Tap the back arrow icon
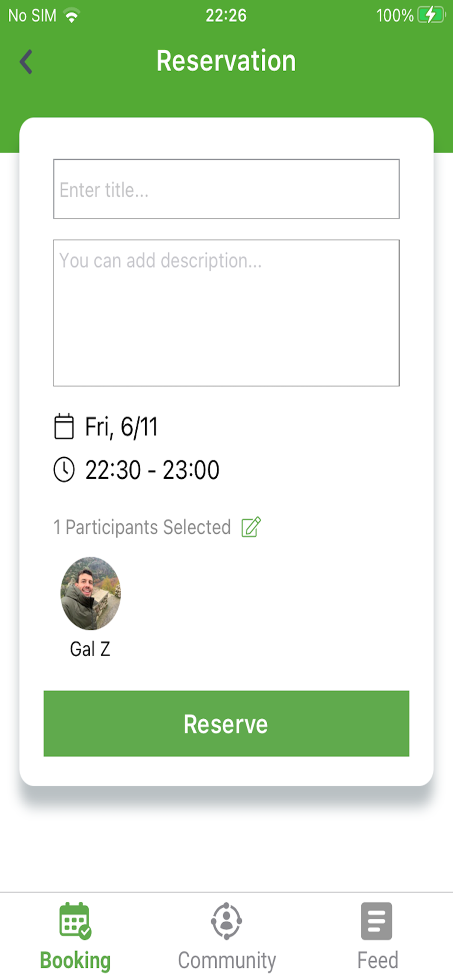 (x=26, y=62)
